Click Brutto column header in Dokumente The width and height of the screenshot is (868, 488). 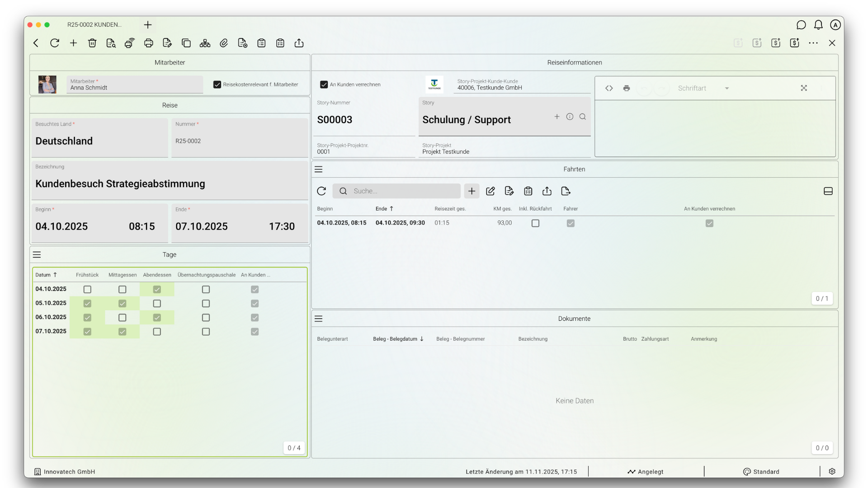[630, 339]
